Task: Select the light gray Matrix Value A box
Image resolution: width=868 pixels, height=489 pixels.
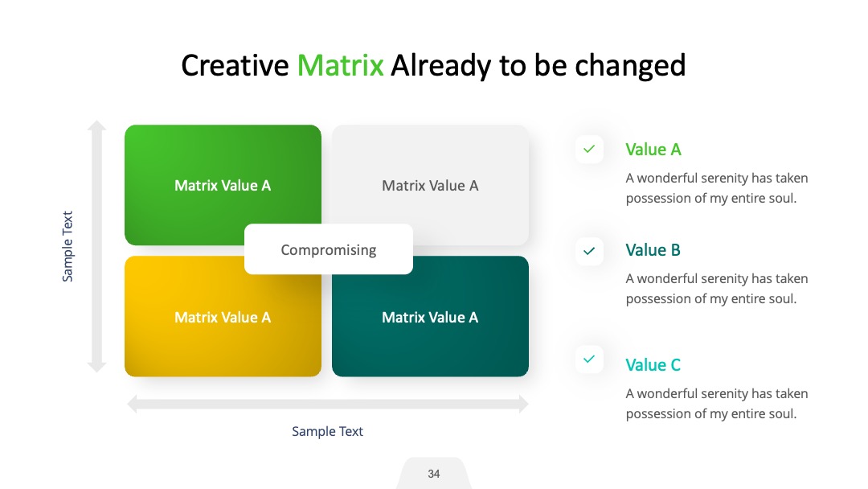Action: pyautogui.click(x=430, y=185)
